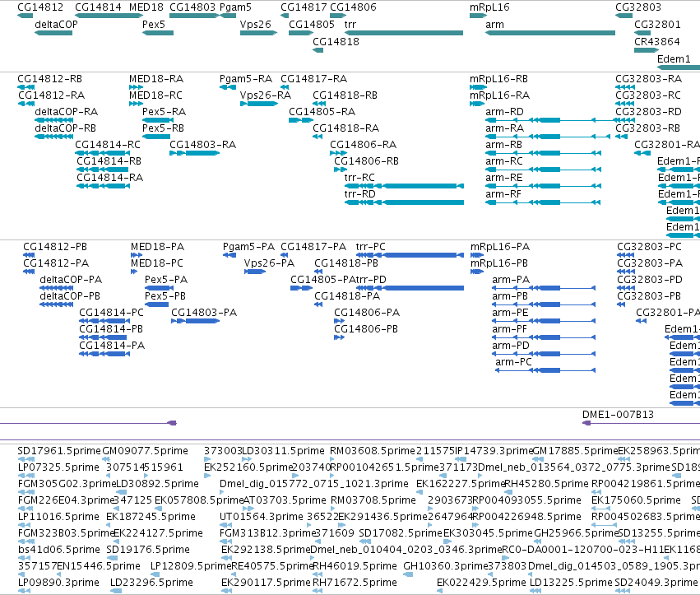700x595 pixels.
Task: Select the Vps26-RA transcript label
Action: tap(265, 95)
